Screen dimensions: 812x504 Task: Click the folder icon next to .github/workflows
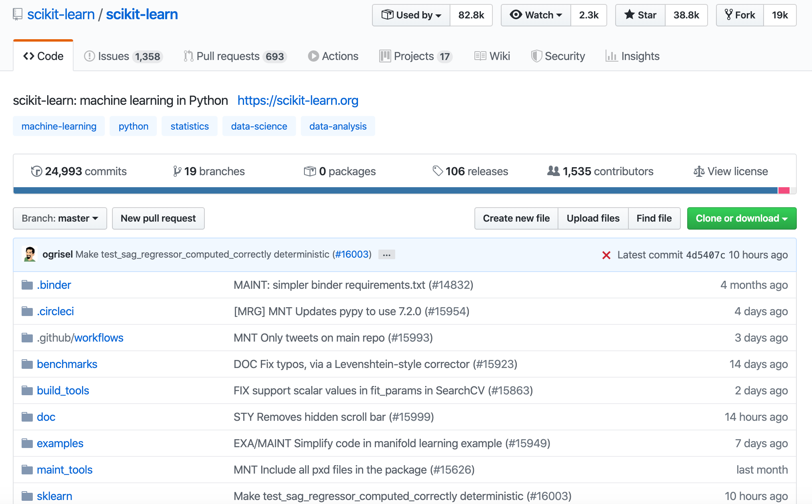27,338
